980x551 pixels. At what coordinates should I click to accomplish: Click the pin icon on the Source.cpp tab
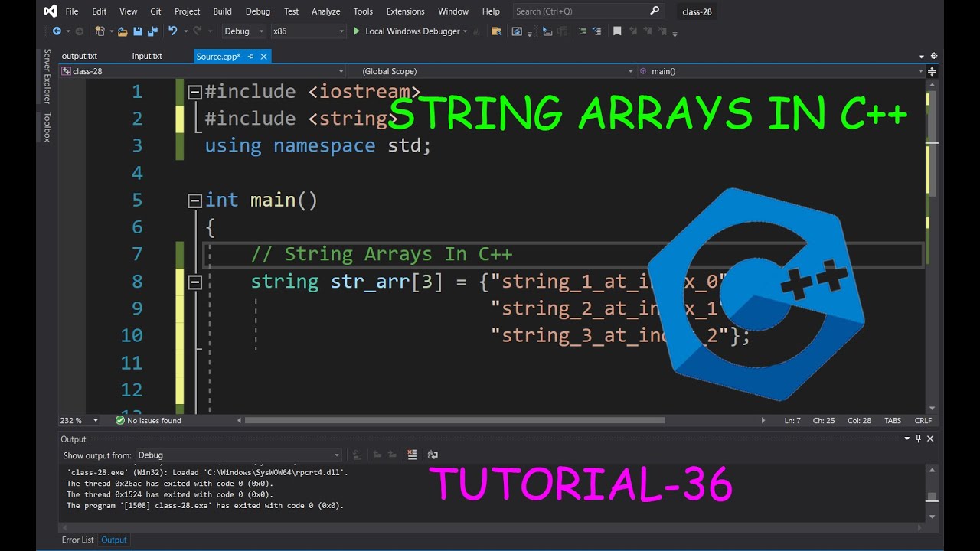(x=252, y=56)
